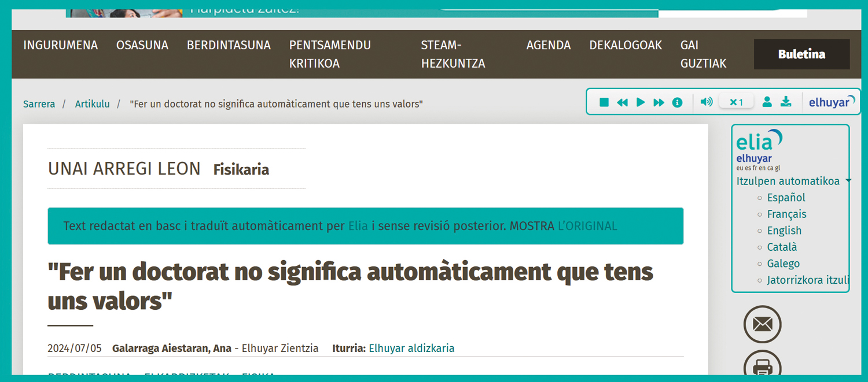Select the voice person icon
The image size is (868, 382).
click(x=767, y=102)
